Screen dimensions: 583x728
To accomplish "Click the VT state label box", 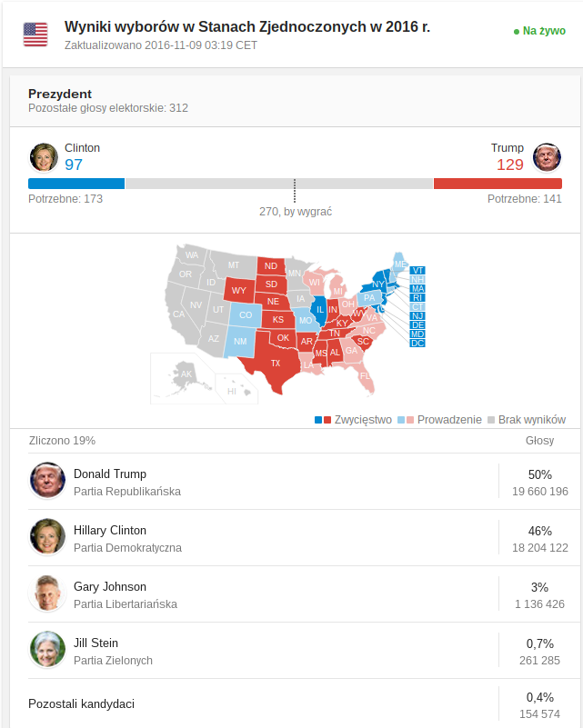I will point(417,271).
